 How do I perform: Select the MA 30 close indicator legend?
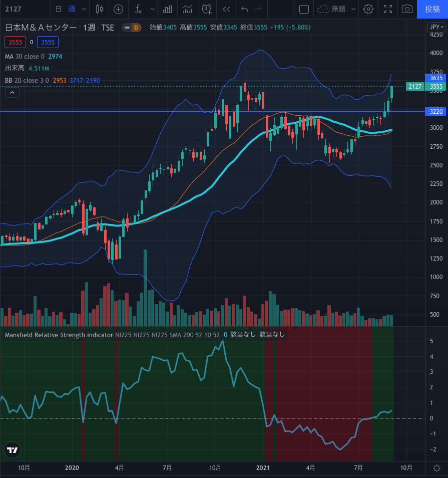coord(34,57)
